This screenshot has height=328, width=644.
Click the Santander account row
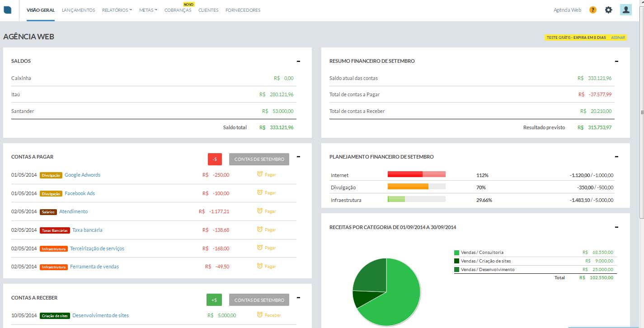154,111
